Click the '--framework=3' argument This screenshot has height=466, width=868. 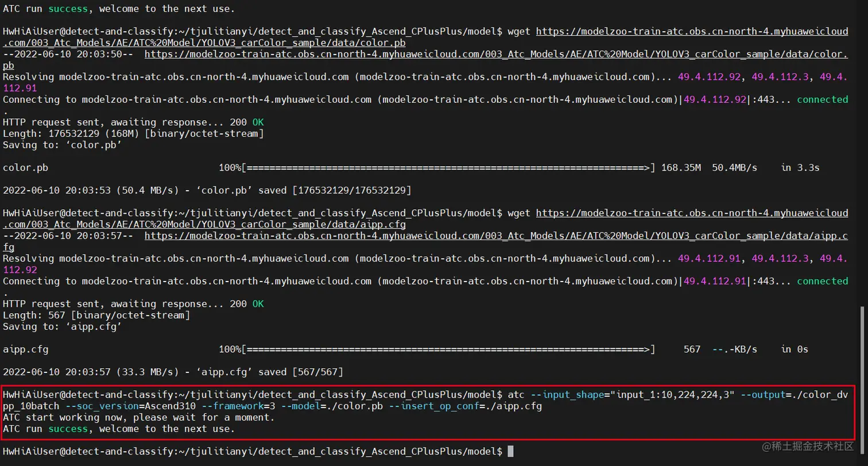[x=238, y=406]
